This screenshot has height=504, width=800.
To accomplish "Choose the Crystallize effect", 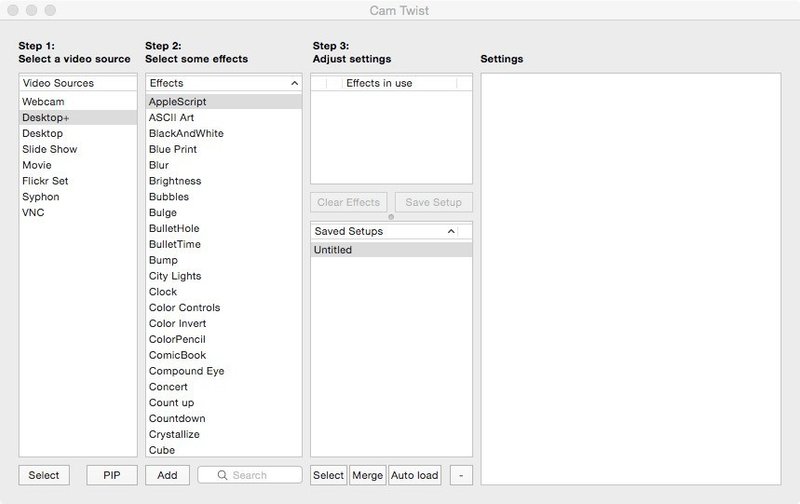I will coord(223,434).
